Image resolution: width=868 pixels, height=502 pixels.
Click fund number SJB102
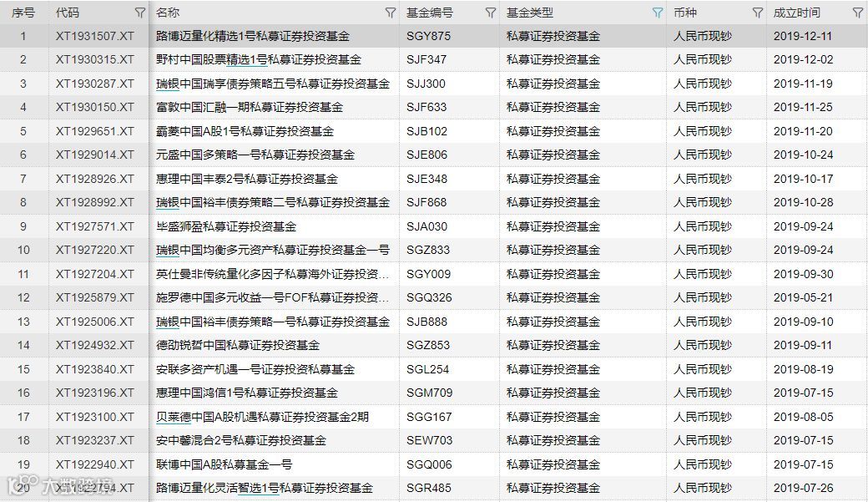click(426, 131)
